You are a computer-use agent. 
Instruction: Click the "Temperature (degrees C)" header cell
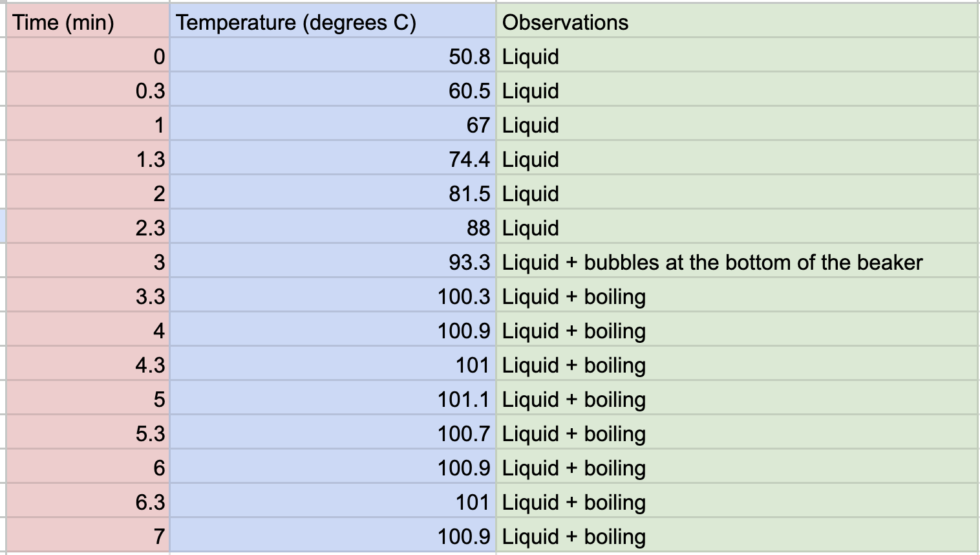coord(332,23)
